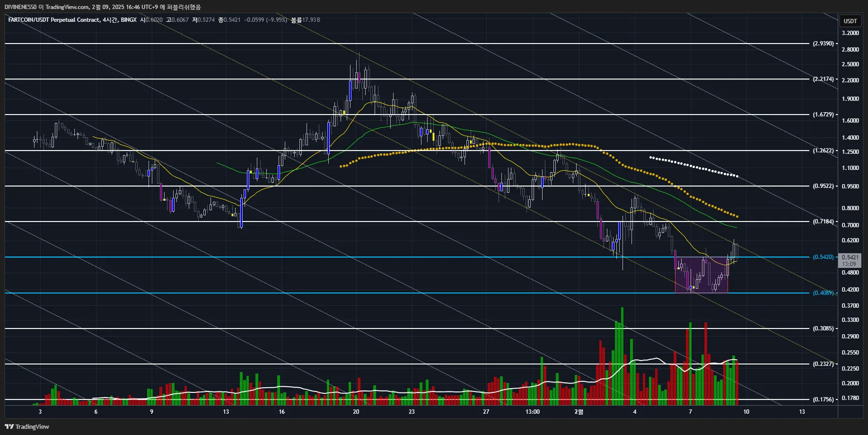868x435 pixels.
Task: Click the 0.3300 price axis tick
Action: click(850, 320)
